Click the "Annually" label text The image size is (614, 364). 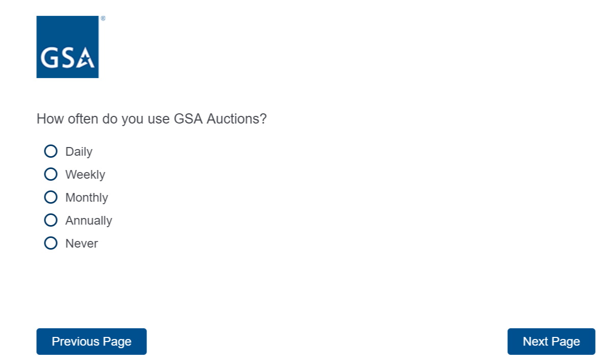tap(89, 221)
